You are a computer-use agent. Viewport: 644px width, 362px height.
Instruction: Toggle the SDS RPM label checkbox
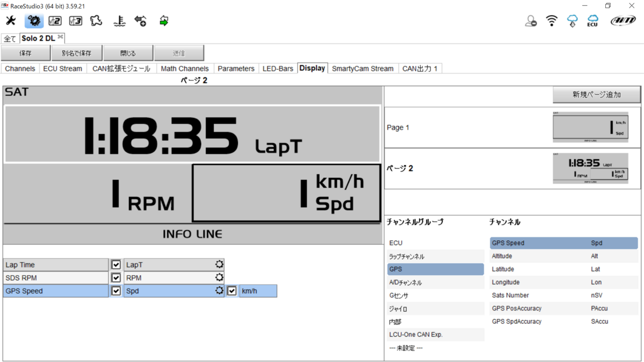pos(116,278)
